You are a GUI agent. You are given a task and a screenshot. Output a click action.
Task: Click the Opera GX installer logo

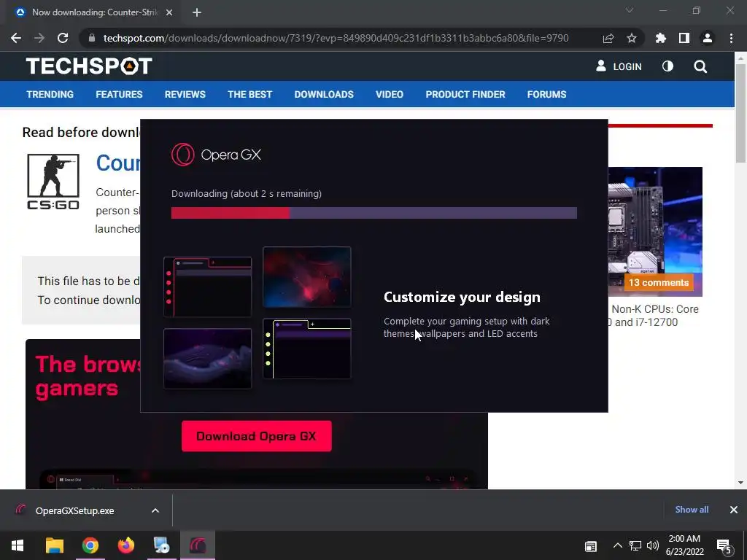(x=216, y=155)
